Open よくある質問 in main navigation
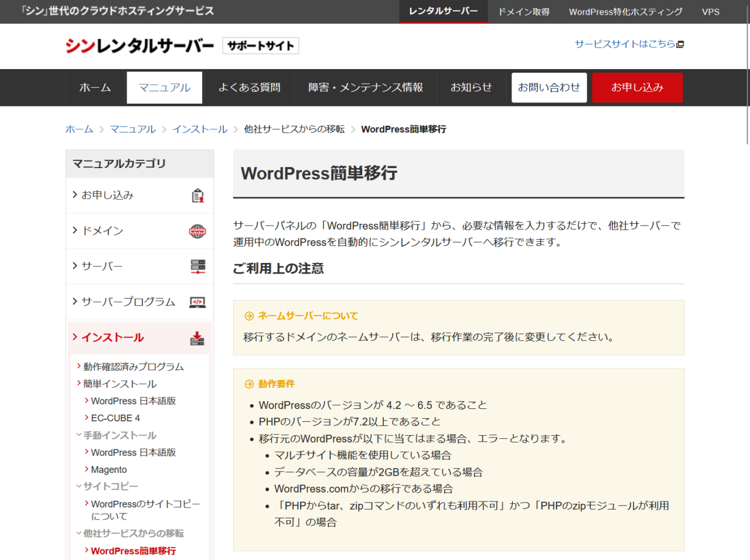750x560 pixels. pyautogui.click(x=250, y=88)
